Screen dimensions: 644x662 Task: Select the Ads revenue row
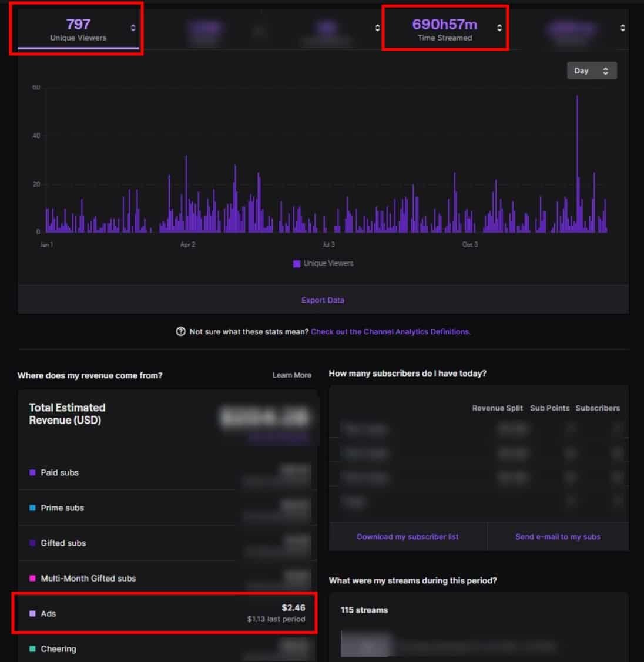(165, 613)
